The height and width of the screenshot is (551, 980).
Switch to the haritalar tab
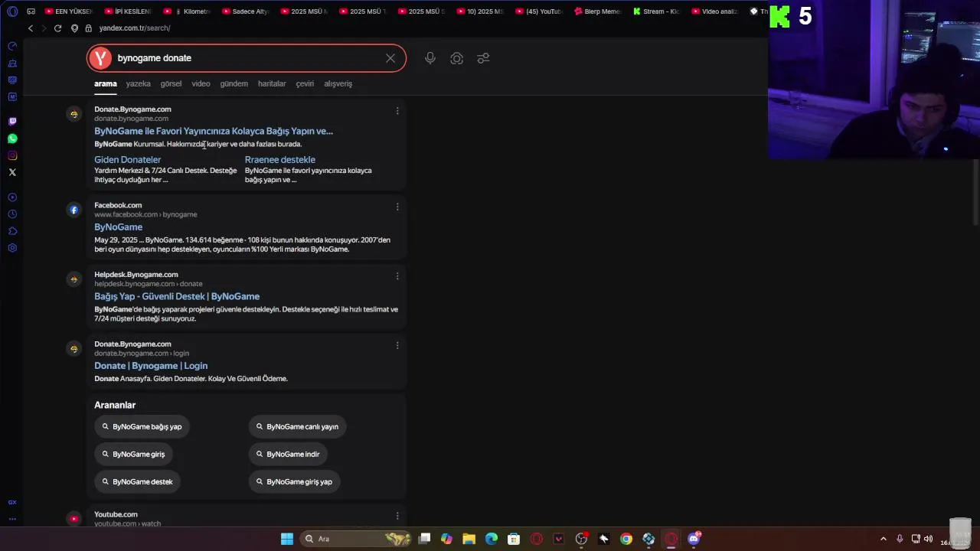[x=272, y=83]
